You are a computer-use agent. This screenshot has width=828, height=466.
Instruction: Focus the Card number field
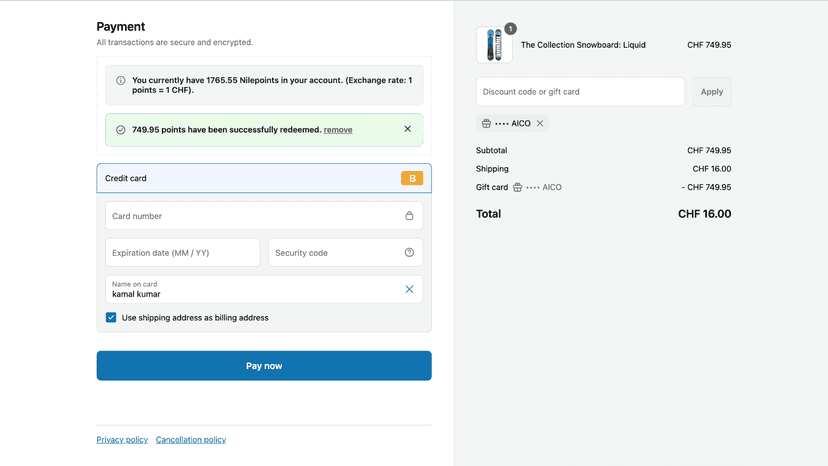[x=264, y=216]
